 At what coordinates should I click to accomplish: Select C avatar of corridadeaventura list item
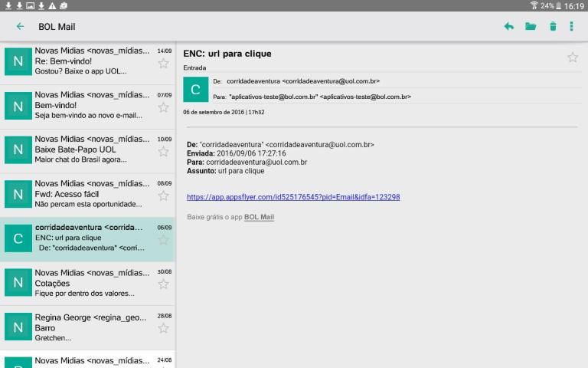click(18, 238)
